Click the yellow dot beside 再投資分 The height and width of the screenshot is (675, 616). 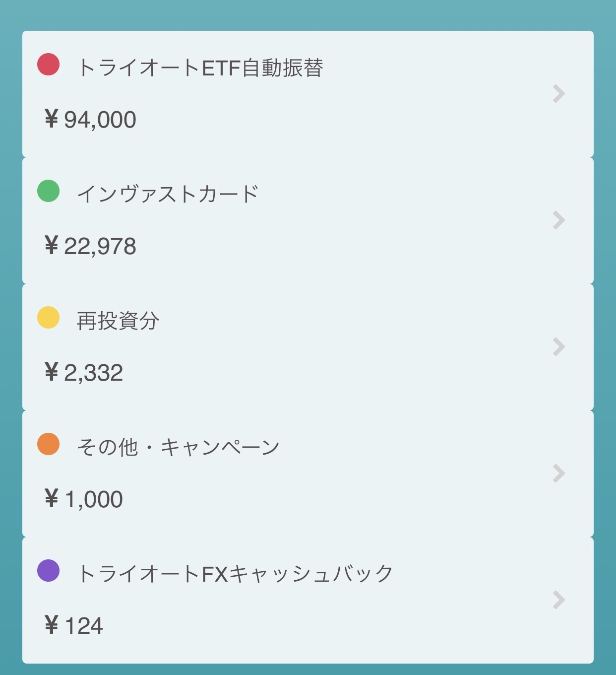click(49, 318)
